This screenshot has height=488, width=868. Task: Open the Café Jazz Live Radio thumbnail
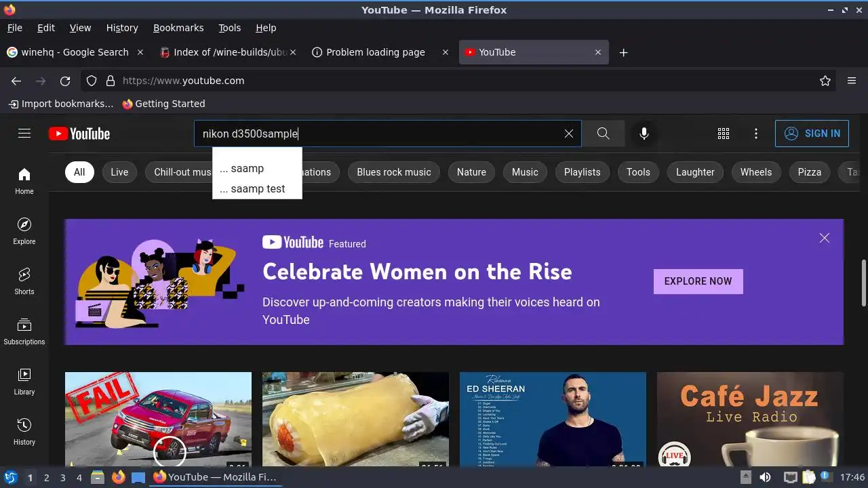(750, 419)
